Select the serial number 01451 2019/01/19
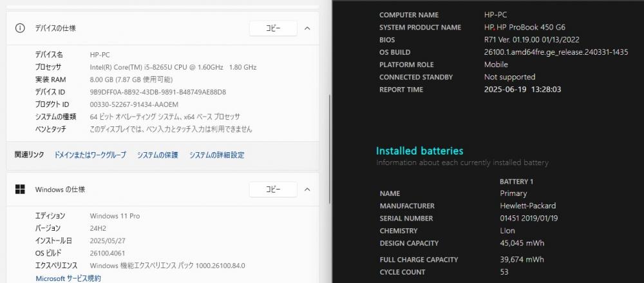 pyautogui.click(x=529, y=219)
